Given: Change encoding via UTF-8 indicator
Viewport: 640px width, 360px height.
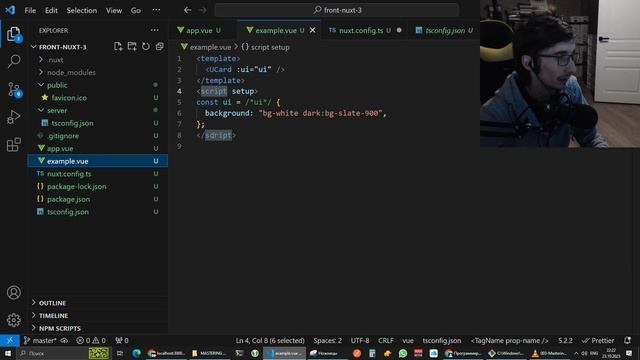Looking at the screenshot, I should click(360, 340).
